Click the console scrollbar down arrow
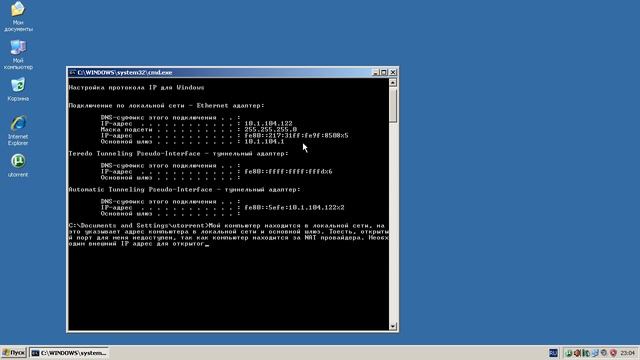 click(x=393, y=326)
